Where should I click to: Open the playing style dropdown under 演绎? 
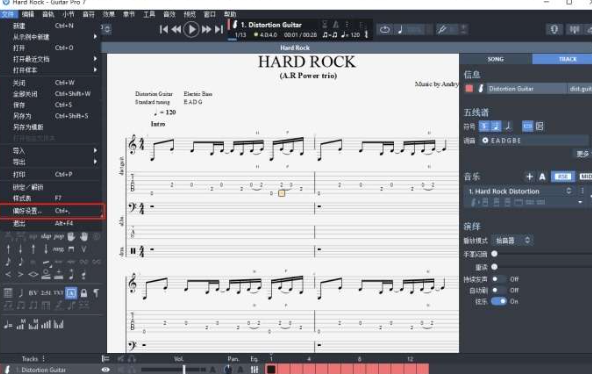click(x=512, y=240)
